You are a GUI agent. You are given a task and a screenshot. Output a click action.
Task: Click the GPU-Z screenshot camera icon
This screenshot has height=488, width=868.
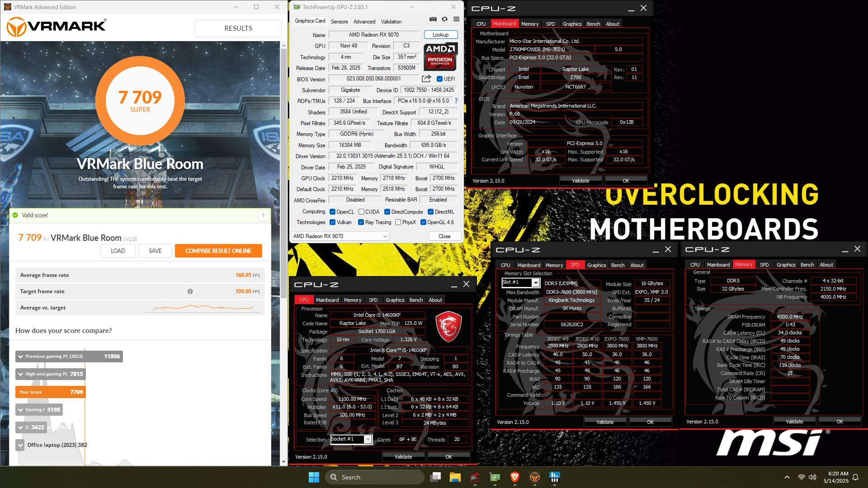(x=433, y=19)
